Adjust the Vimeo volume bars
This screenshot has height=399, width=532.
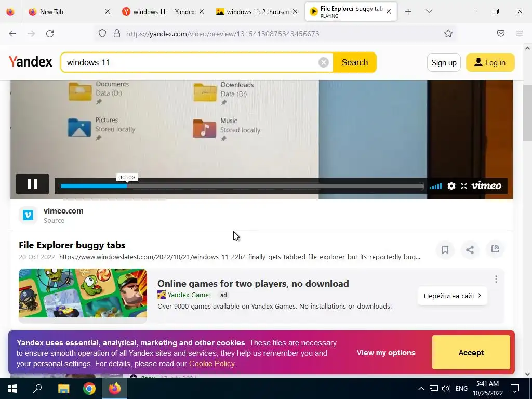(436, 186)
